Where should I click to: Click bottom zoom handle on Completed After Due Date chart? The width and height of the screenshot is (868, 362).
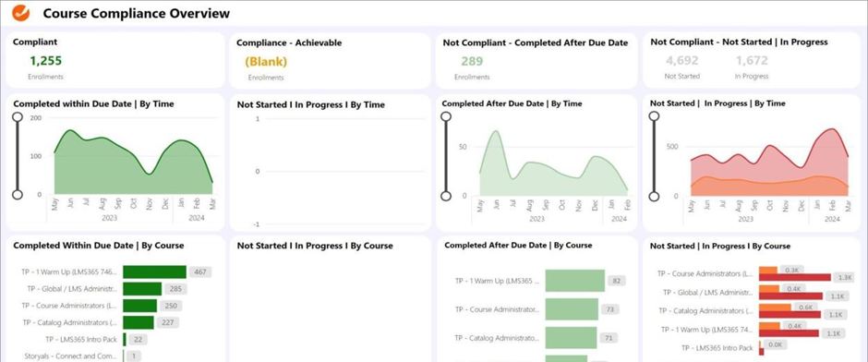(x=446, y=196)
